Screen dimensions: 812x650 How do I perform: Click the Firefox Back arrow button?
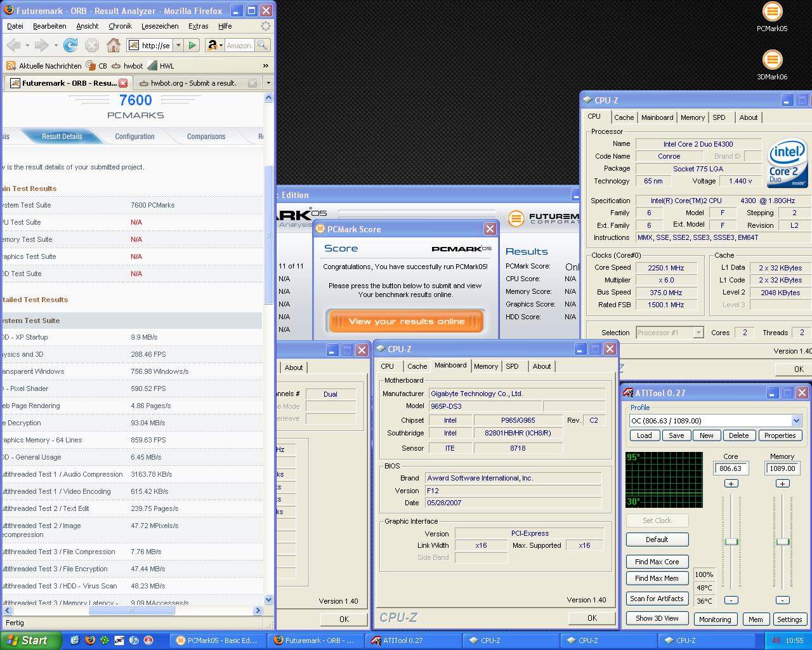(13, 45)
